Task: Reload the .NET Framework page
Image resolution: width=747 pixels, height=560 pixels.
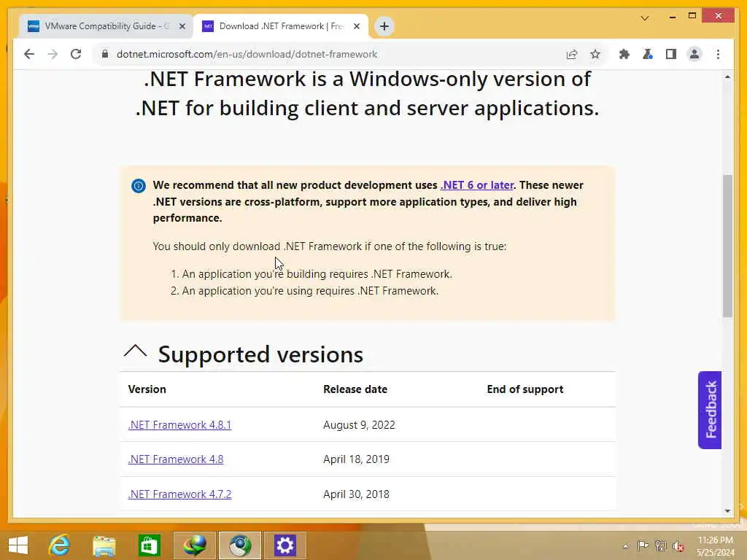Action: click(x=76, y=54)
